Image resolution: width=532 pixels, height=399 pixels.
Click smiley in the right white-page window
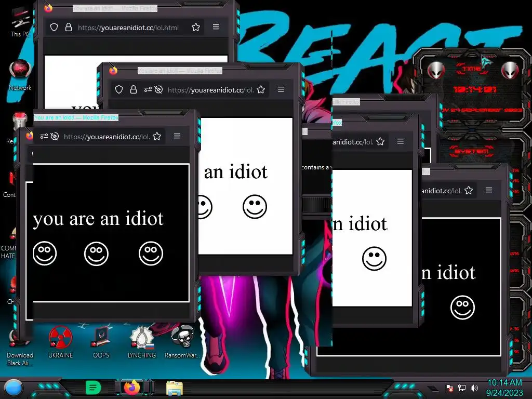click(x=374, y=259)
